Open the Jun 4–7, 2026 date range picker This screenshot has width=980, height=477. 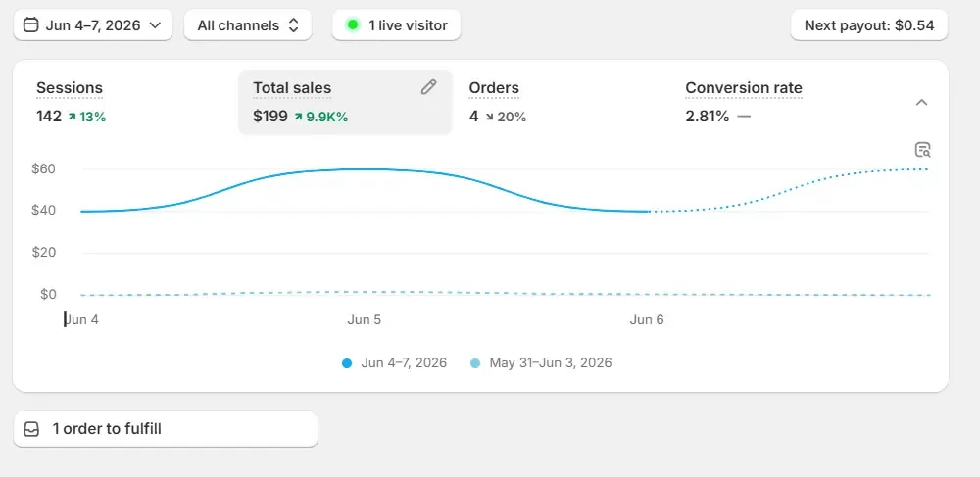pyautogui.click(x=92, y=25)
